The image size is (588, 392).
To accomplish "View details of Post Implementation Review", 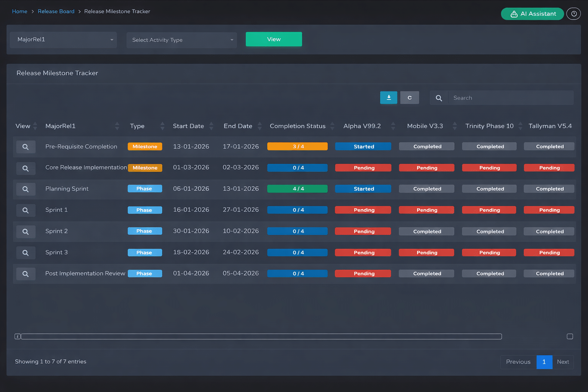I will (x=26, y=274).
